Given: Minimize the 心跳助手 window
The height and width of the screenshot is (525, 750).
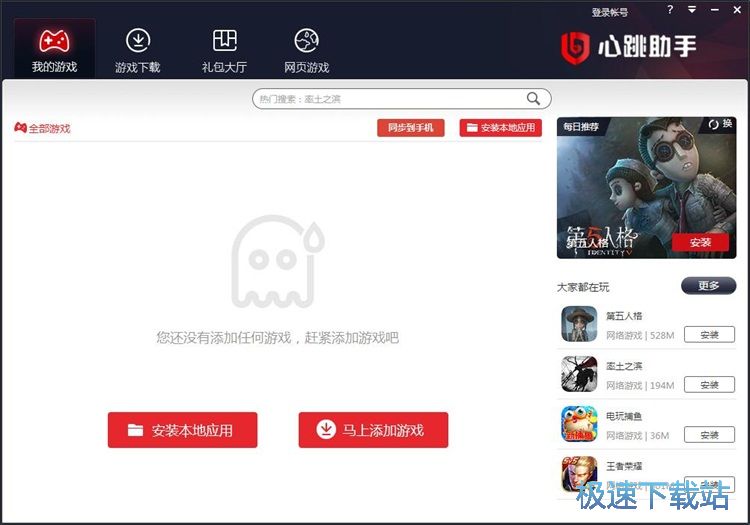Looking at the screenshot, I should 715,10.
